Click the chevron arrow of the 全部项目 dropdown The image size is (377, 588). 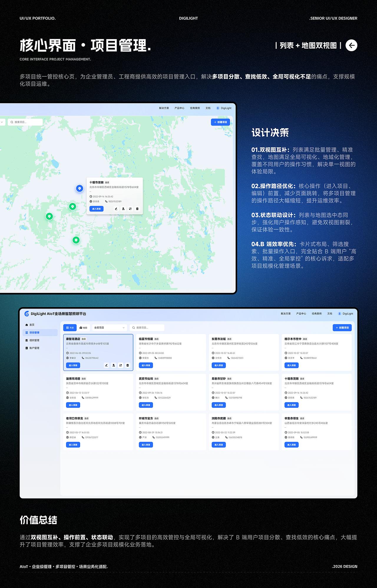124,328
